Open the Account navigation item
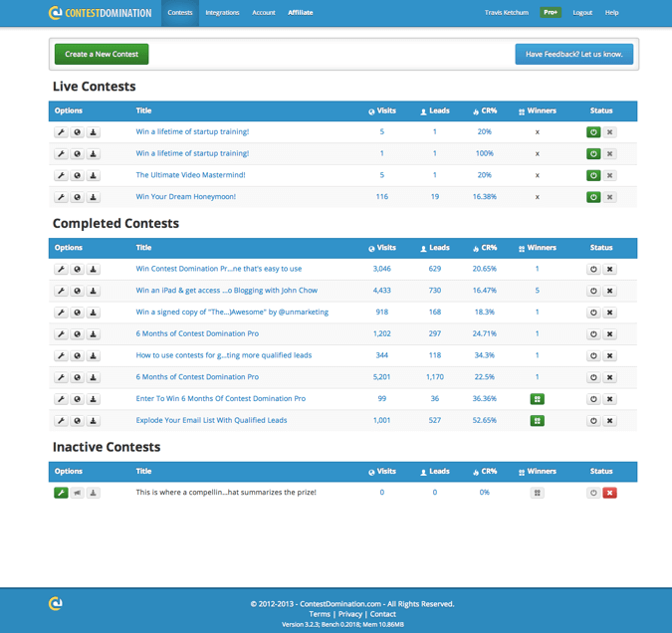 (x=264, y=13)
